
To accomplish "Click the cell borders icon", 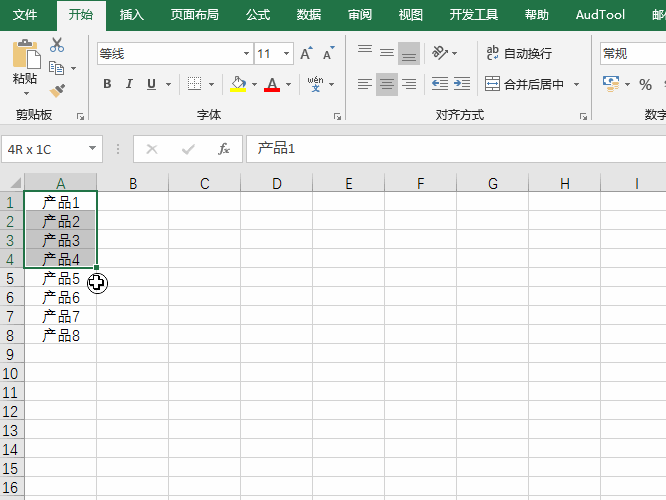I will [195, 84].
